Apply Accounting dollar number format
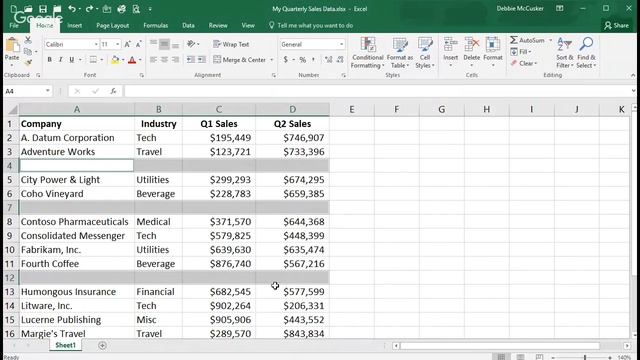This screenshot has height=360, width=640. pos(285,60)
